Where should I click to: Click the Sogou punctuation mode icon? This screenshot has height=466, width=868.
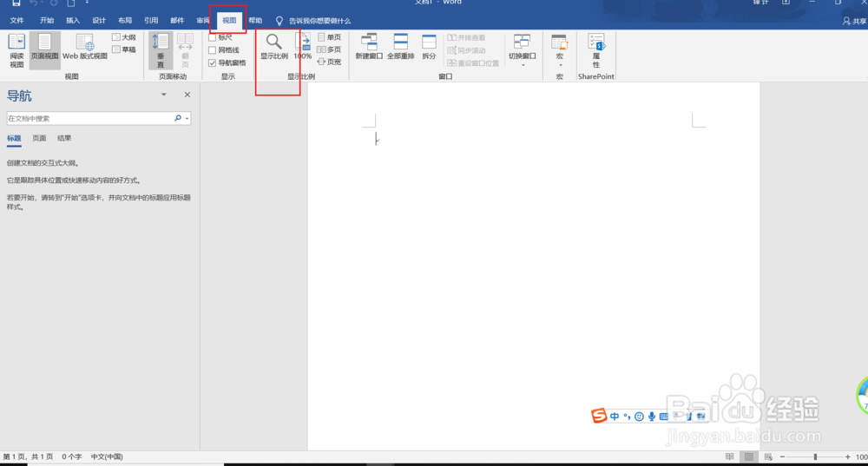coord(627,417)
